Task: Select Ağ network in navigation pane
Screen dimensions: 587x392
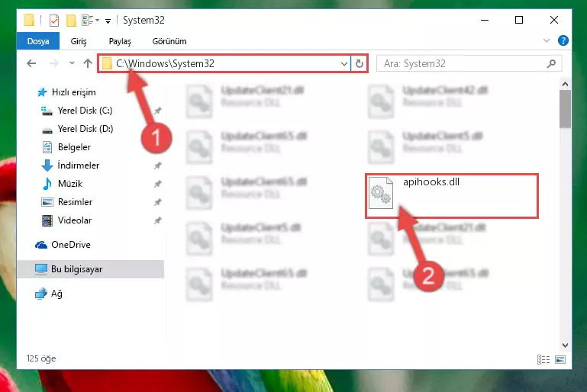Action: pyautogui.click(x=49, y=294)
